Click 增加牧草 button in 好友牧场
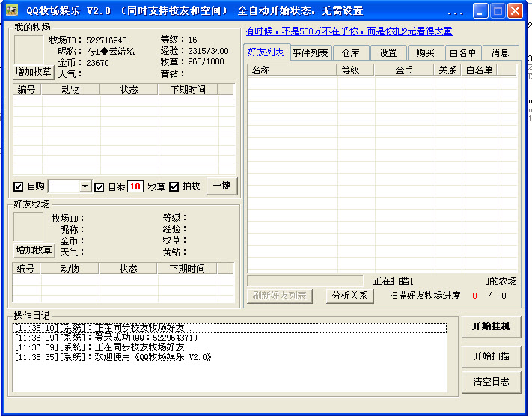 [x=34, y=250]
